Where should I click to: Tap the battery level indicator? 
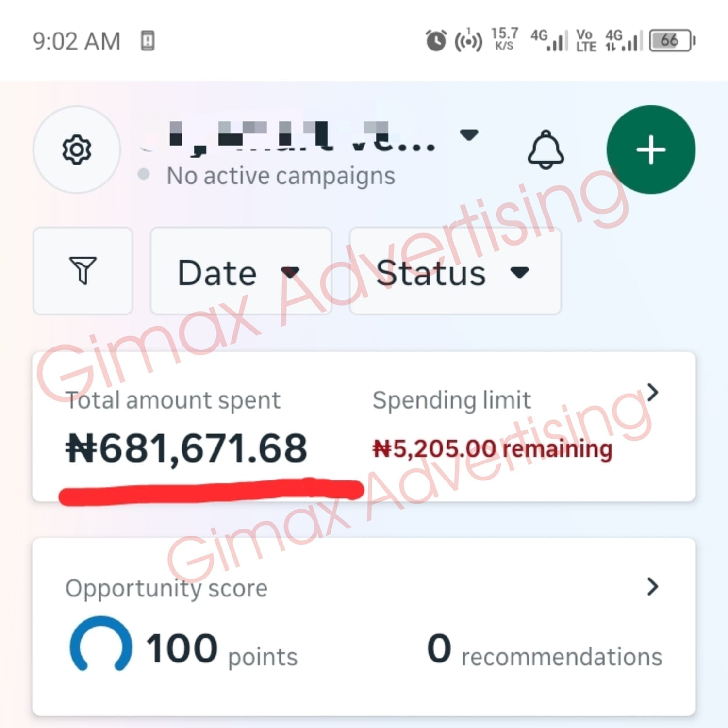coord(672,41)
